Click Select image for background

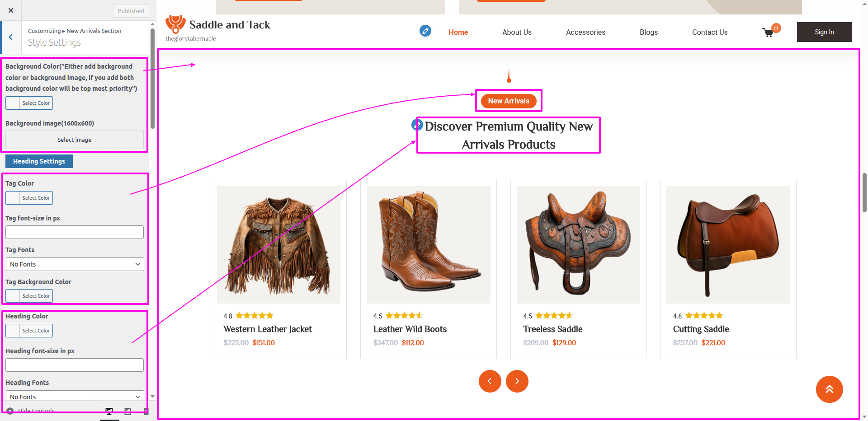pyautogui.click(x=75, y=140)
